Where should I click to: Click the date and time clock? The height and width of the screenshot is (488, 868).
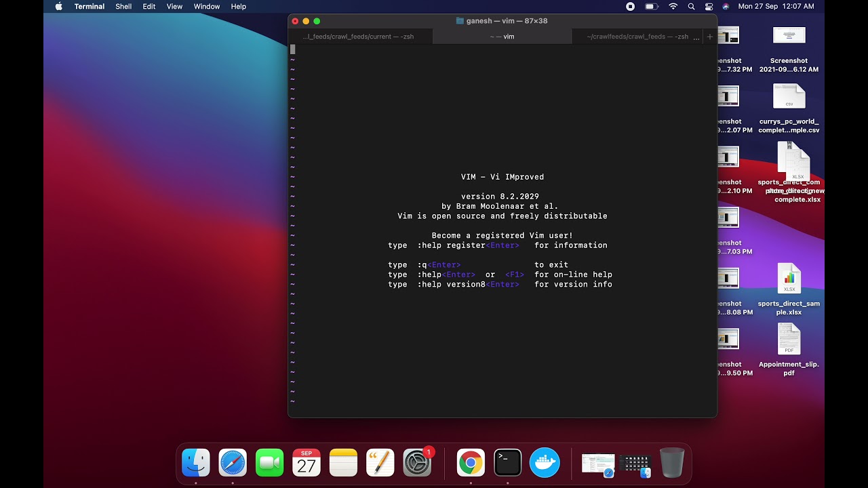[776, 6]
